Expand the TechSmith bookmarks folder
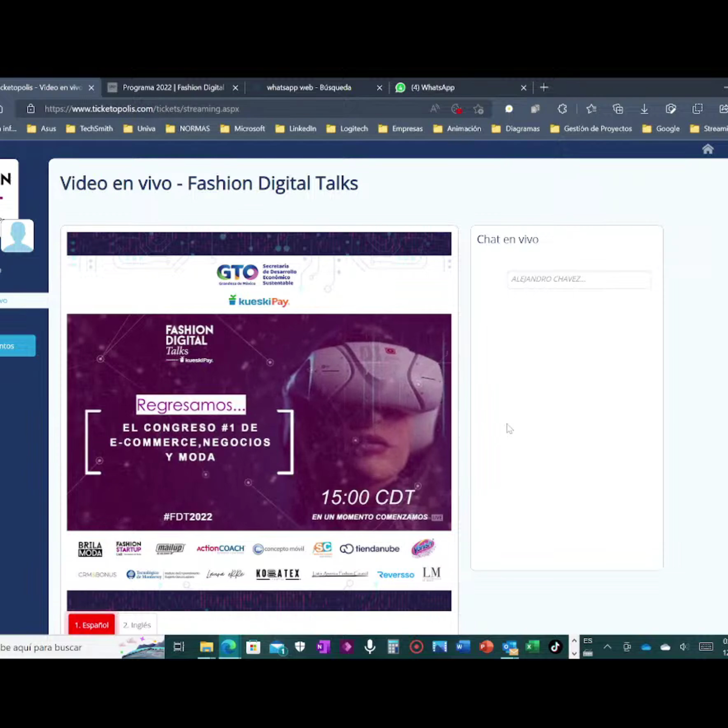Screen dimensions: 728x728 (x=89, y=129)
